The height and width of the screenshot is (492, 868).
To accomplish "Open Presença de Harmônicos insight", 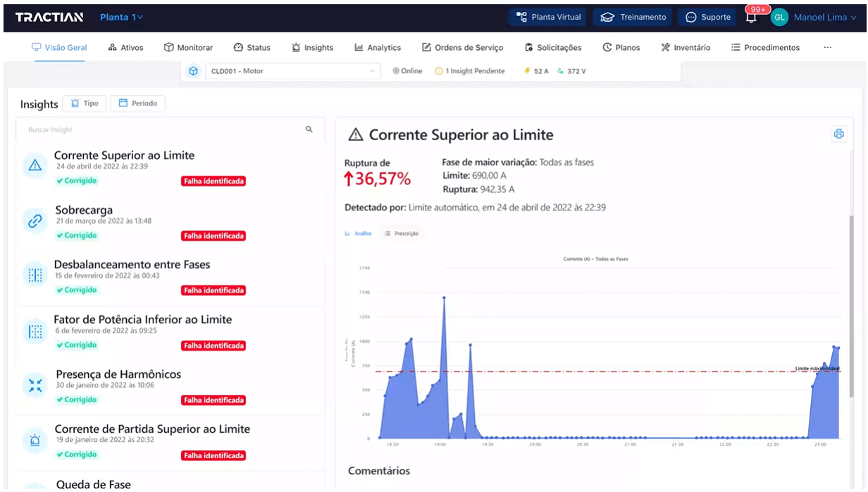I will pyautogui.click(x=170, y=386).
